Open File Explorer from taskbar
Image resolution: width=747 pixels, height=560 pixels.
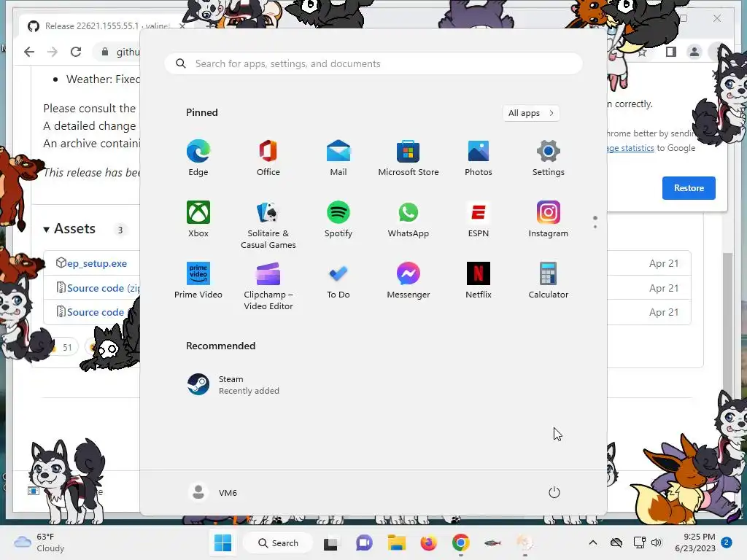pos(396,542)
